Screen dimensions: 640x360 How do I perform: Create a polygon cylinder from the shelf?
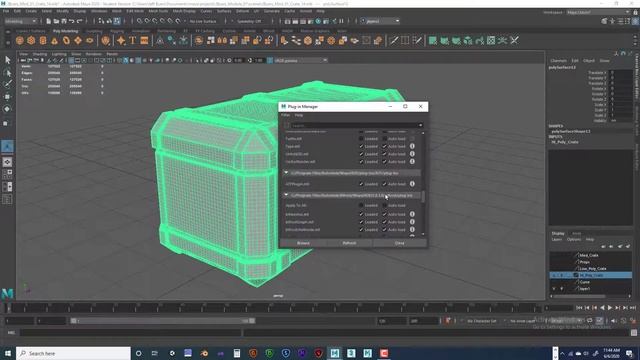pyautogui.click(x=43, y=40)
